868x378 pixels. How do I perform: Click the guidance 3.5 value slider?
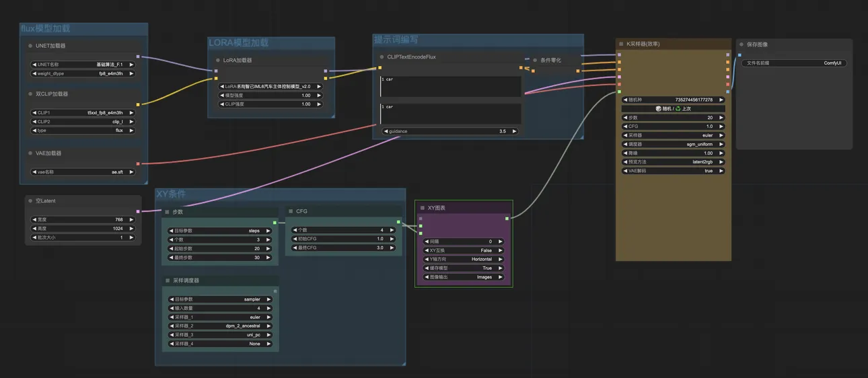[x=450, y=131]
